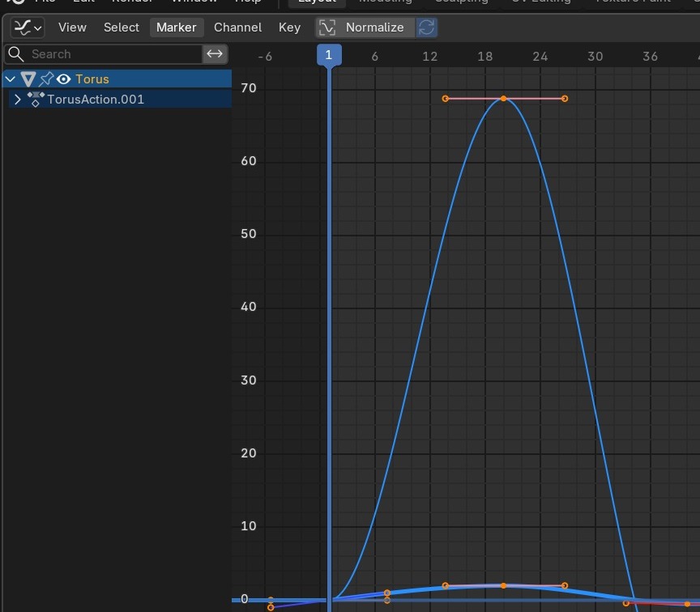Screen dimensions: 700x612
Task: Open the Marker menu
Action: [177, 28]
